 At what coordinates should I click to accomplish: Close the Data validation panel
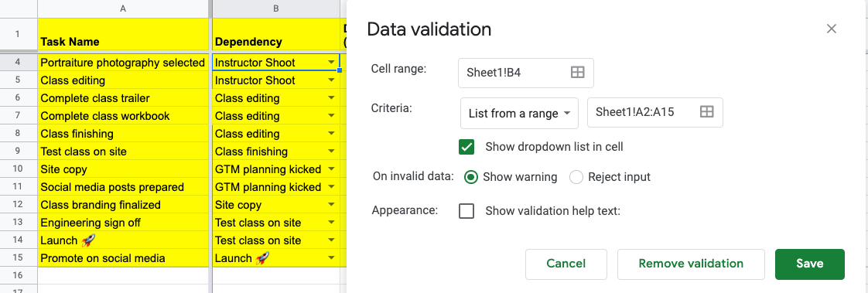pyautogui.click(x=831, y=29)
